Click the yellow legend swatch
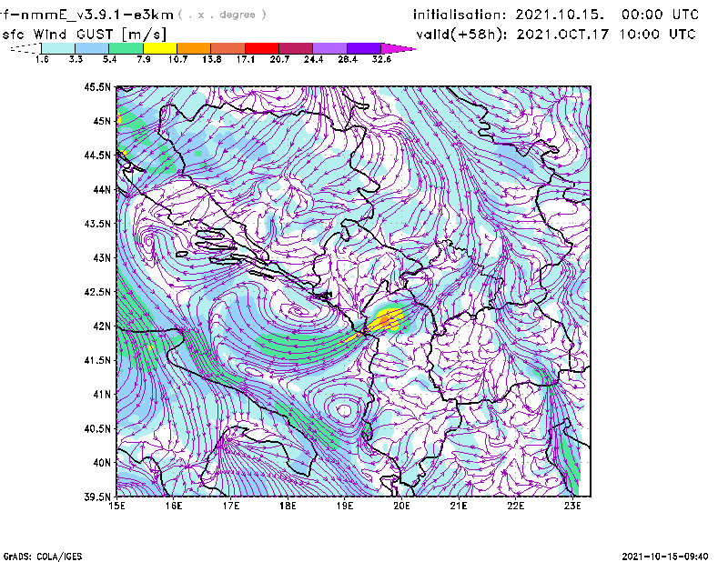This screenshot has width=728, height=562. (x=160, y=48)
